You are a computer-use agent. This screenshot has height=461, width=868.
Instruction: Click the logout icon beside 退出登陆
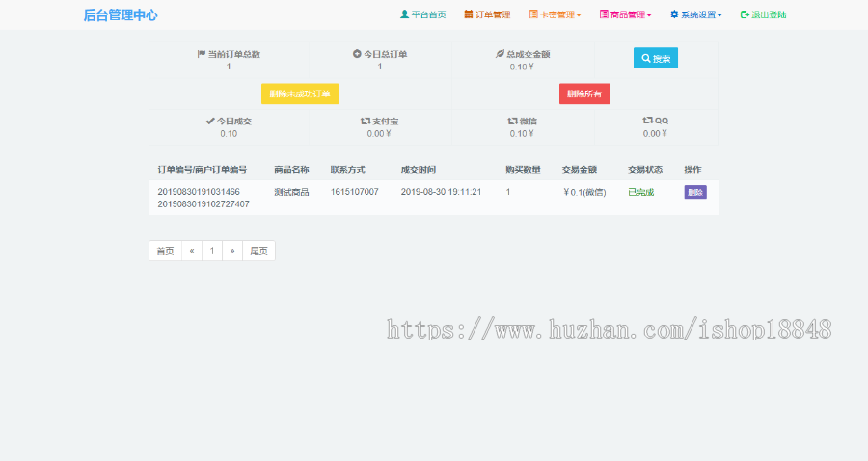[x=745, y=14]
